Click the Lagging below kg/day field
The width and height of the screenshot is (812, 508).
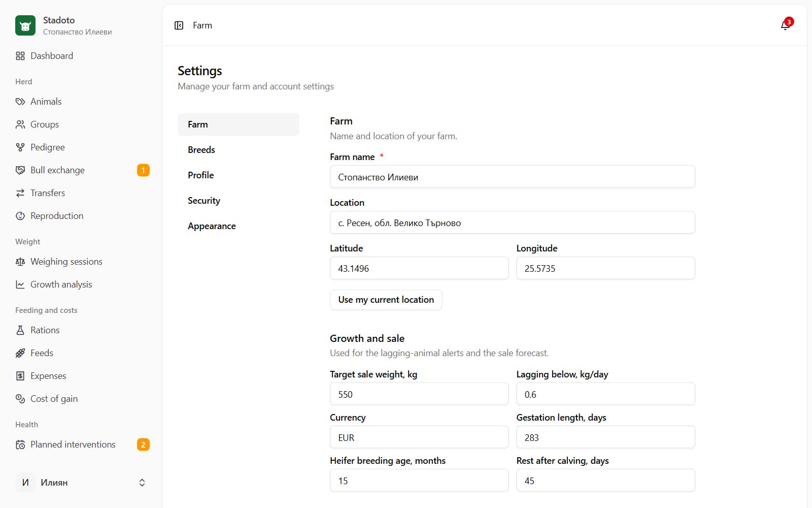pyautogui.click(x=605, y=394)
